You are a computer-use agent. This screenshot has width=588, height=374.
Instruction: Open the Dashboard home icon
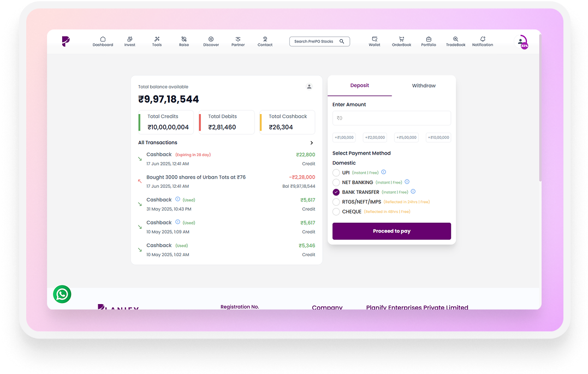pos(103,39)
